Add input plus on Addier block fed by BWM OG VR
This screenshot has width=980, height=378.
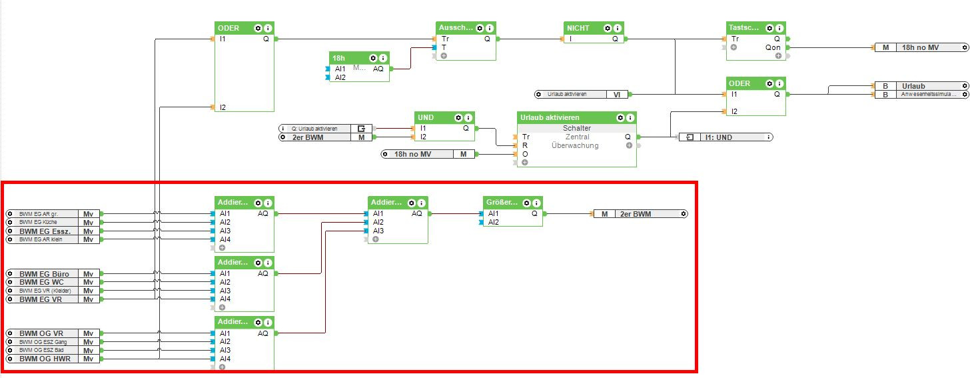click(222, 367)
